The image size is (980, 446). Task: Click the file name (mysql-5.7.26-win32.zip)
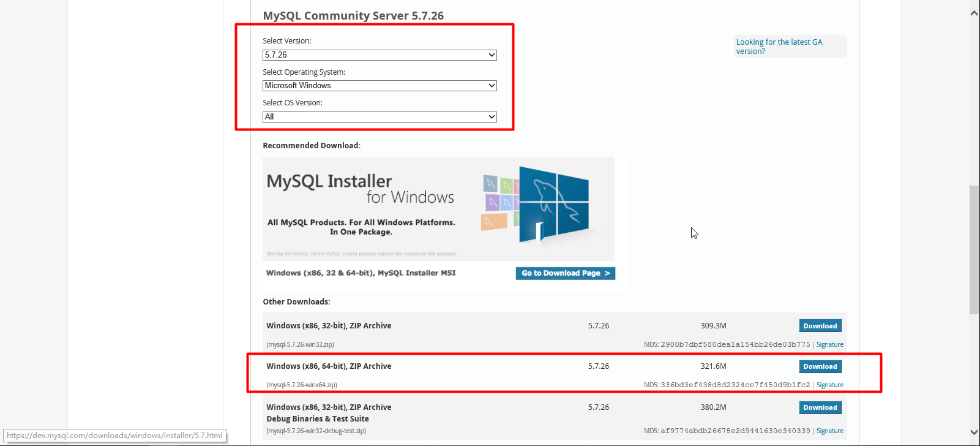tap(300, 345)
